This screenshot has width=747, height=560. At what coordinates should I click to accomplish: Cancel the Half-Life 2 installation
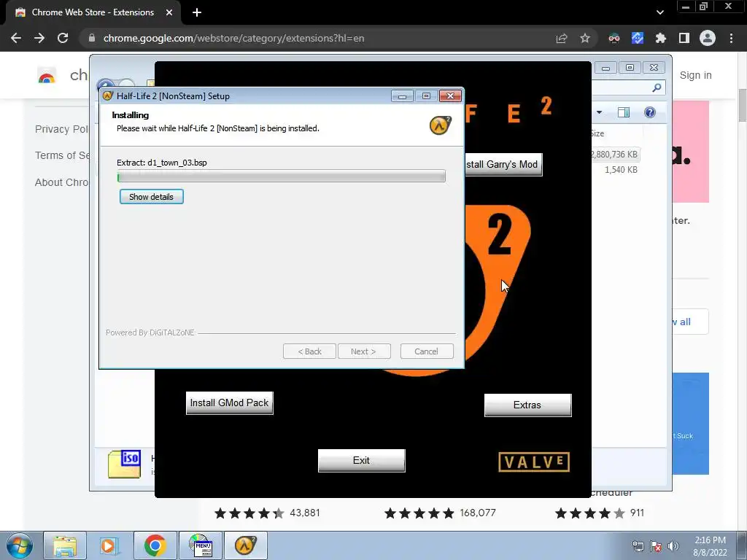426,351
